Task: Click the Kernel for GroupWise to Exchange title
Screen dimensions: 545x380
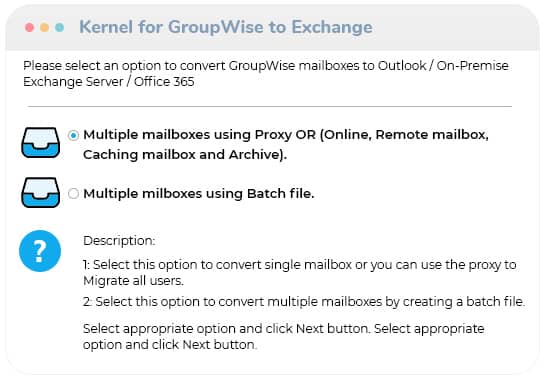Action: [x=226, y=27]
